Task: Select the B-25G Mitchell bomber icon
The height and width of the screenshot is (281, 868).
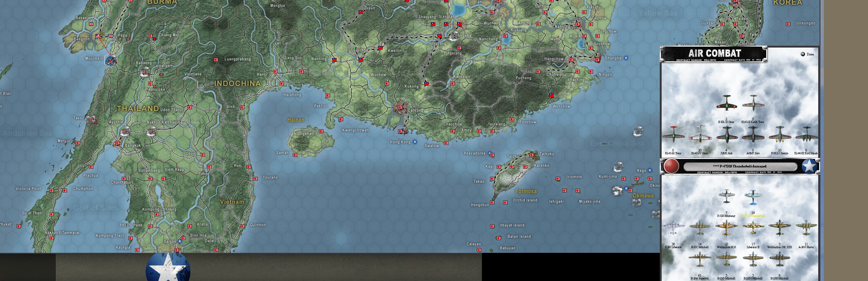Action: [x=726, y=259]
